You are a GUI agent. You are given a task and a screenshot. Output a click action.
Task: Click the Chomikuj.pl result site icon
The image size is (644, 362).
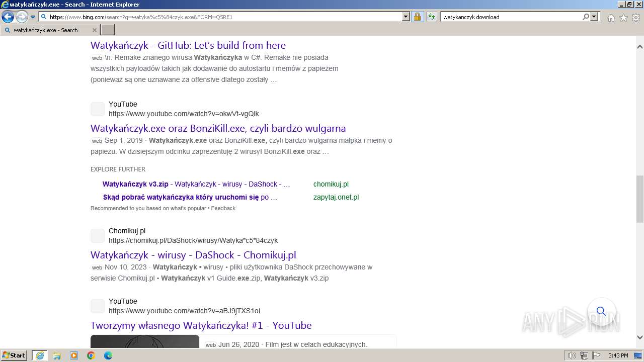(x=98, y=236)
